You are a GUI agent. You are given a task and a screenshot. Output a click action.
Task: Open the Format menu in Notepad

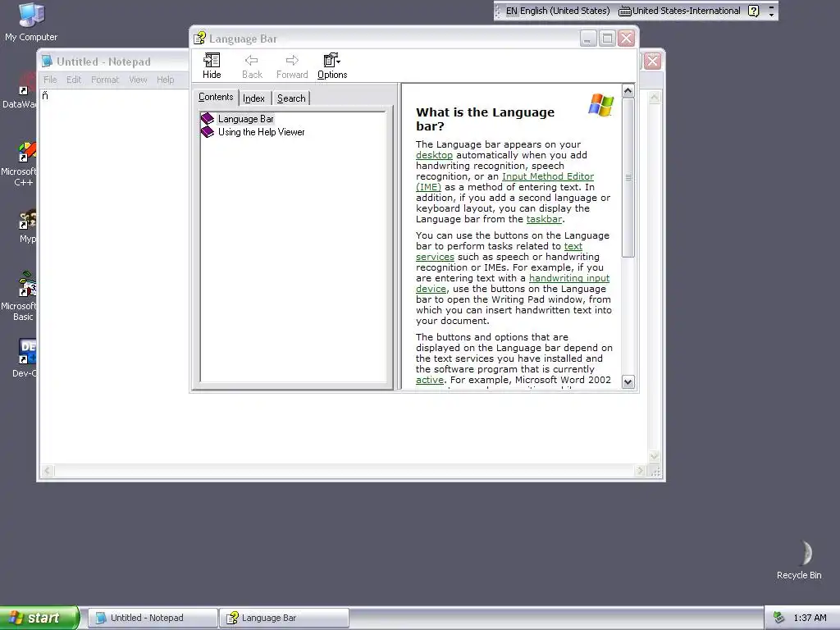coord(105,80)
